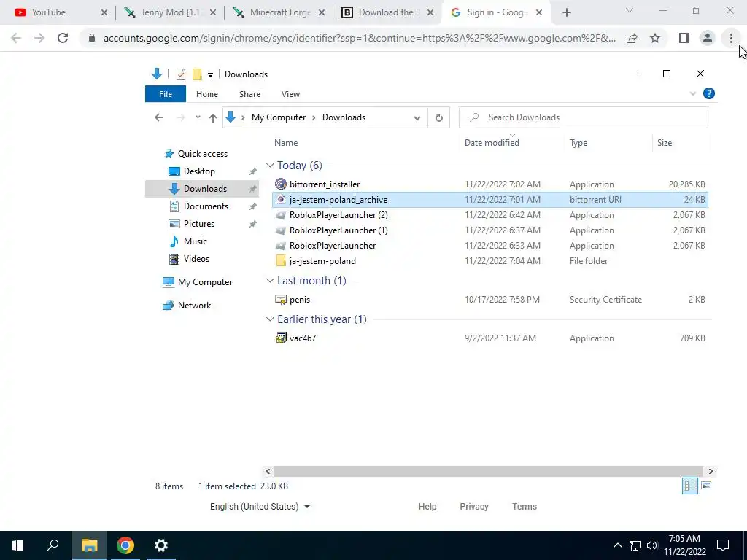Open the taskbar volume icon
The width and height of the screenshot is (747, 560).
tap(652, 545)
